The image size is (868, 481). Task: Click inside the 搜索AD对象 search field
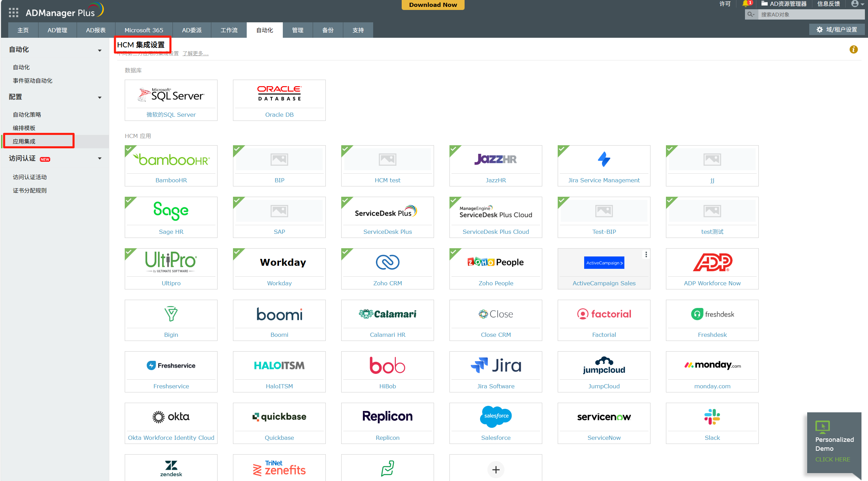point(811,14)
